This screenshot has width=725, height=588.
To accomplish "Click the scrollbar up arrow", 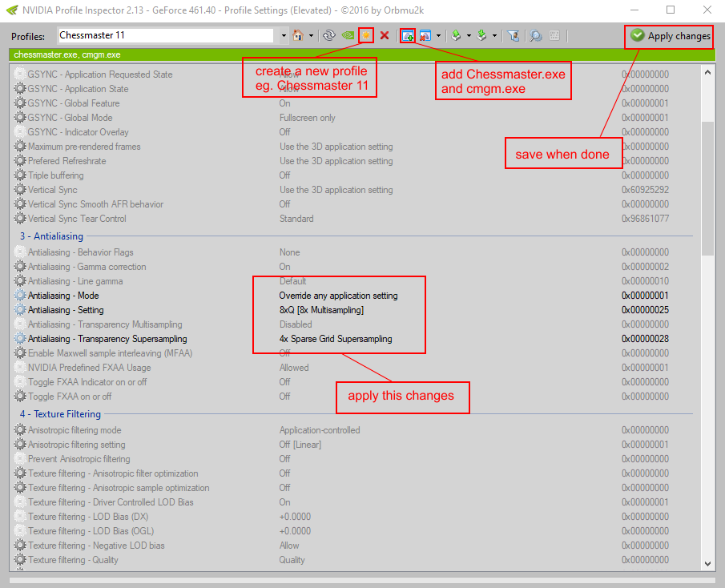I will pyautogui.click(x=707, y=73).
